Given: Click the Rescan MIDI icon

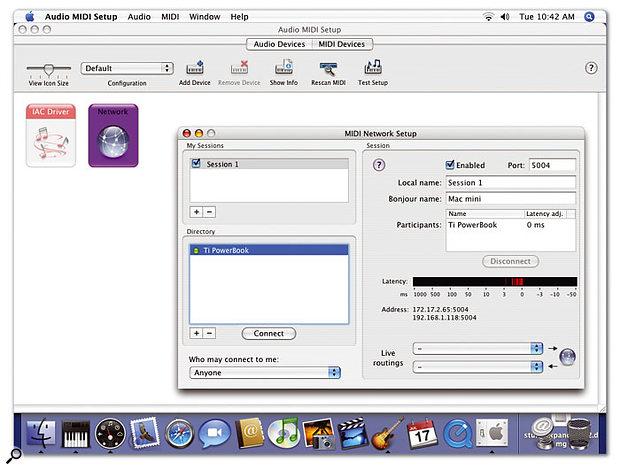Looking at the screenshot, I should click(x=328, y=69).
